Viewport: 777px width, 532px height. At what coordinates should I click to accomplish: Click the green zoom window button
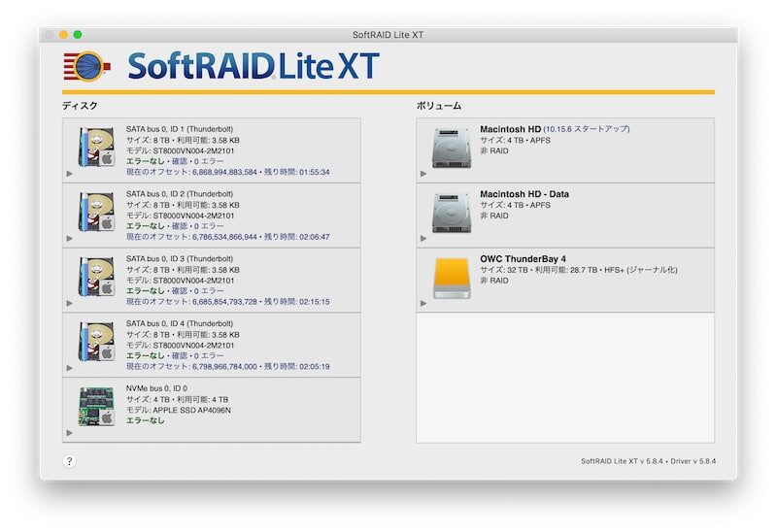(x=78, y=35)
